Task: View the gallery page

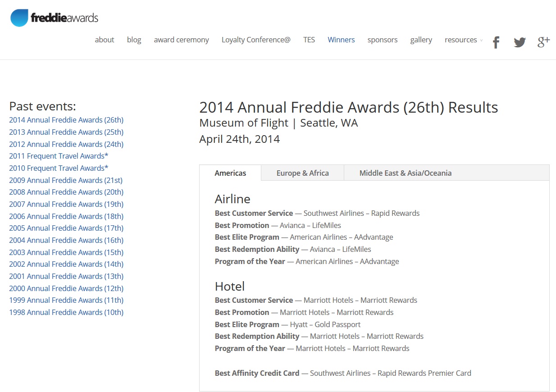Action: pos(421,40)
